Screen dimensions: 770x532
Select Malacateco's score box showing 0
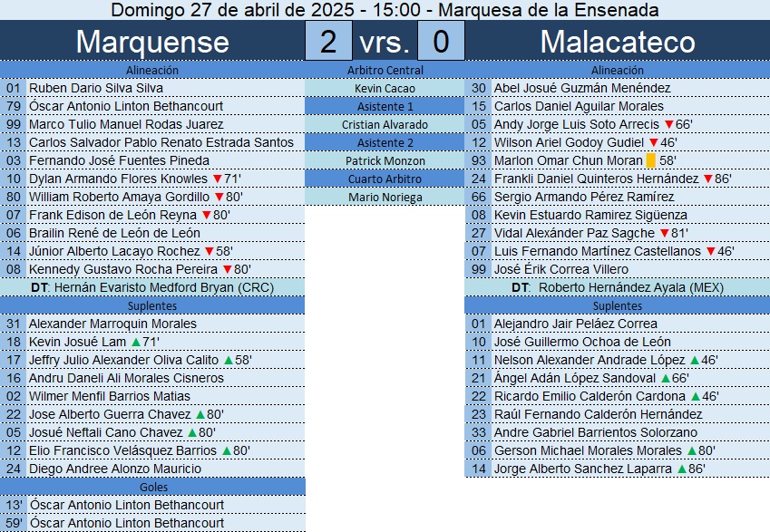[441, 42]
